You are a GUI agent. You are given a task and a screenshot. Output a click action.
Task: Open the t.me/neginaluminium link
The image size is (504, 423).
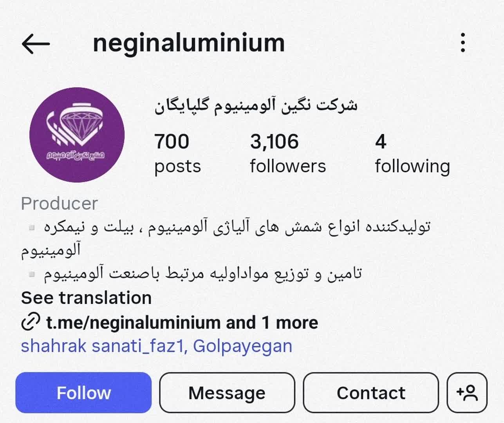(134, 322)
